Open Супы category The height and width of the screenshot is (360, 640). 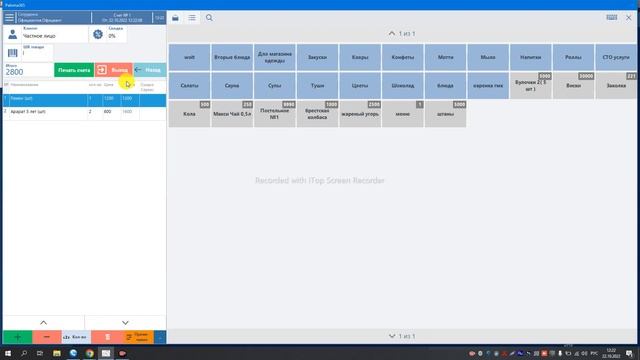[x=275, y=86]
